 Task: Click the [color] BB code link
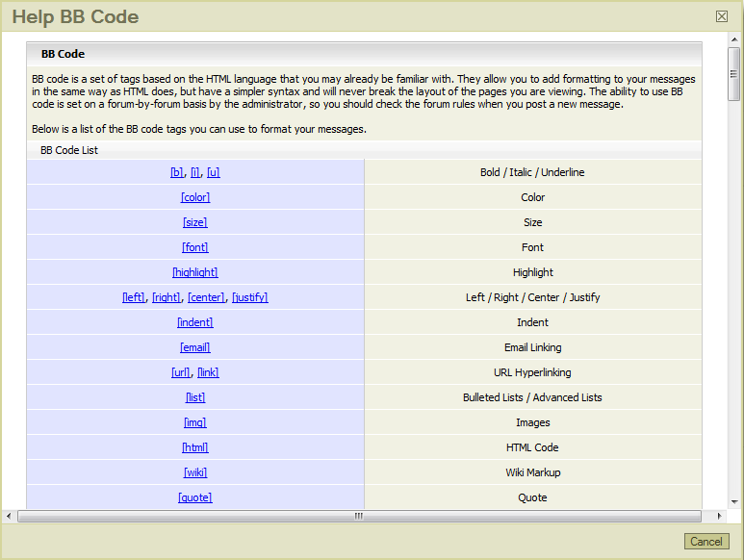(195, 198)
